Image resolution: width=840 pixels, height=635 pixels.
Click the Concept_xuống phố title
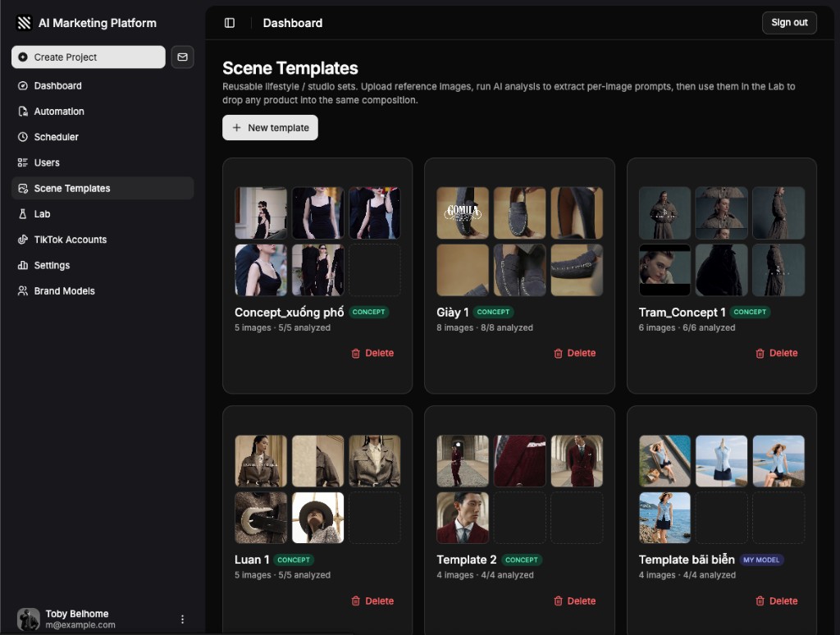(290, 313)
